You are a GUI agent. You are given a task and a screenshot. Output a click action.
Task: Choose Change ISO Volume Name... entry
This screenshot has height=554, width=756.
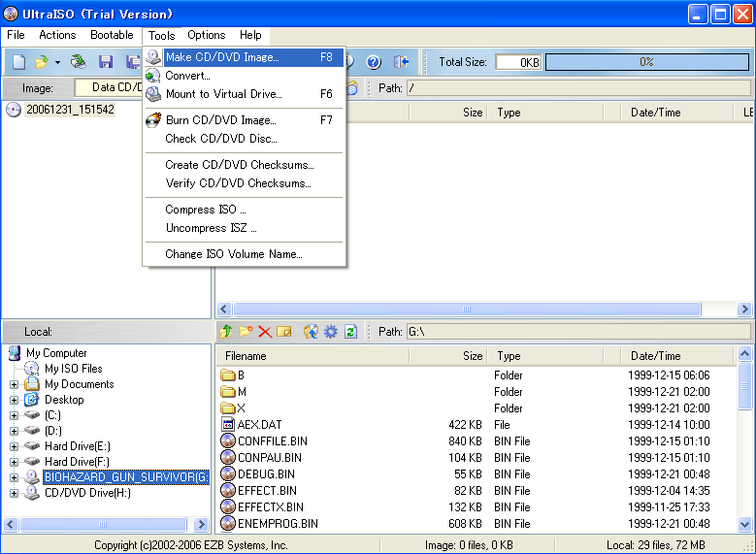pyautogui.click(x=245, y=253)
